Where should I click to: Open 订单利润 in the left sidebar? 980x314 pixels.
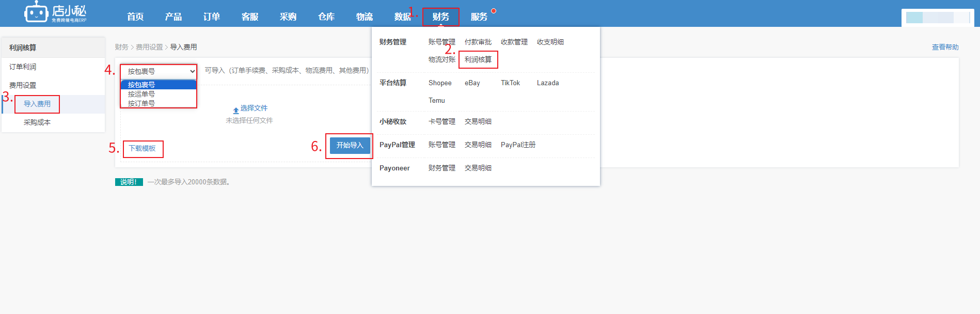point(23,67)
